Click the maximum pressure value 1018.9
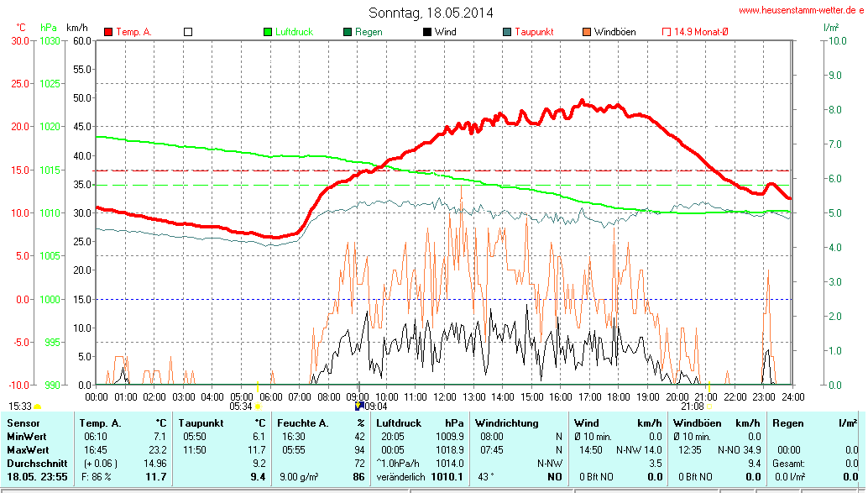 pyautogui.click(x=449, y=450)
